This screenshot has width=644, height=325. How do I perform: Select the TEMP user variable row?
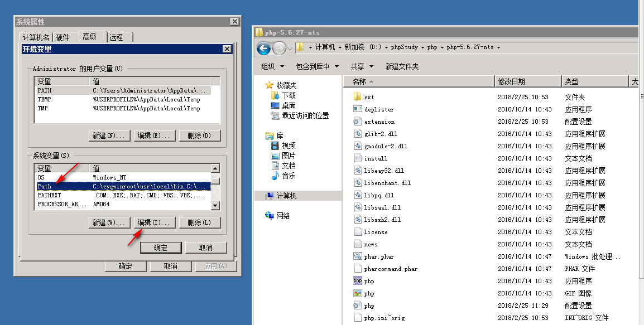pyautogui.click(x=123, y=99)
